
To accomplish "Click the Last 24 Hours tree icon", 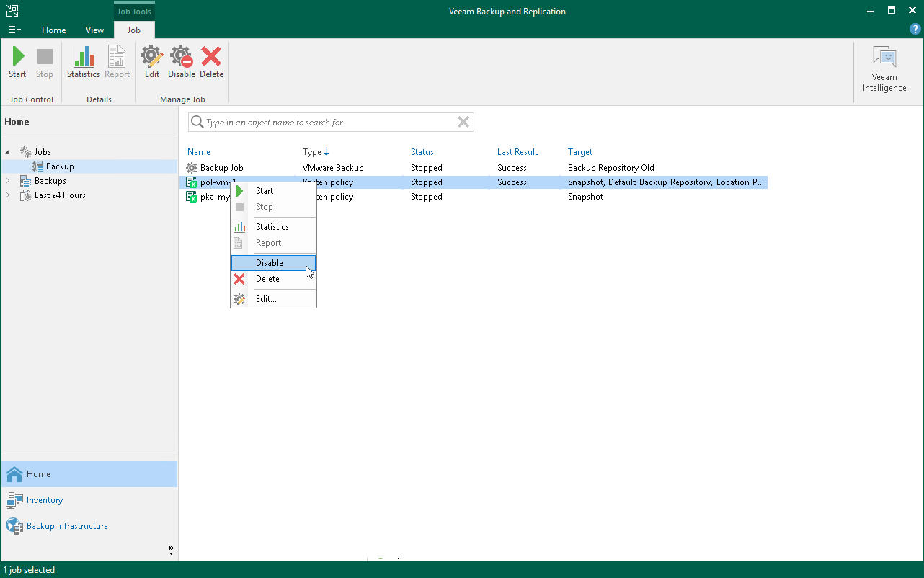I will pyautogui.click(x=26, y=195).
